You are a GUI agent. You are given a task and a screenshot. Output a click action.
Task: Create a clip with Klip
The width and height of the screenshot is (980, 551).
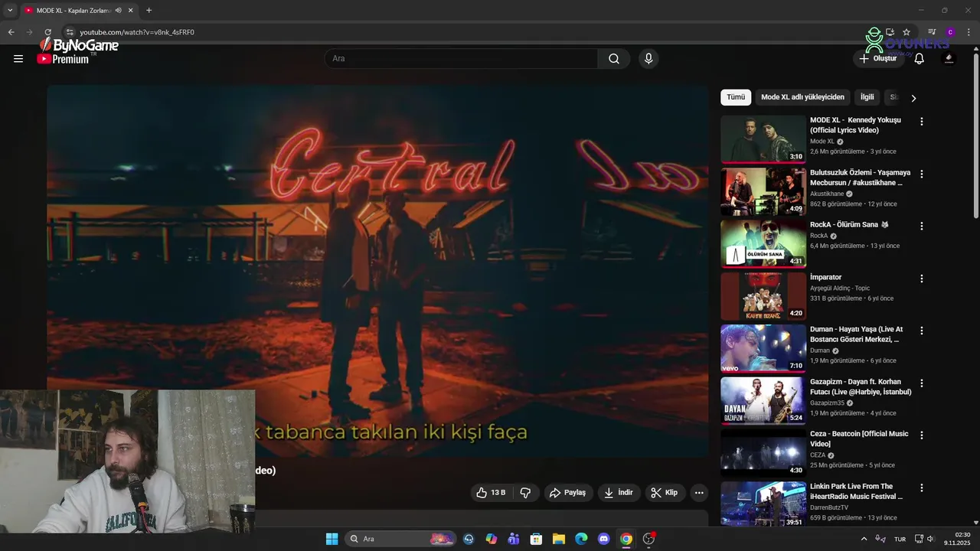pos(665,493)
